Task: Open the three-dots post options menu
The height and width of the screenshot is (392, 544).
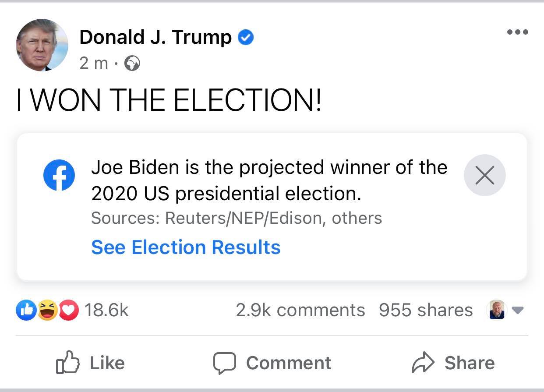Action: (x=517, y=32)
